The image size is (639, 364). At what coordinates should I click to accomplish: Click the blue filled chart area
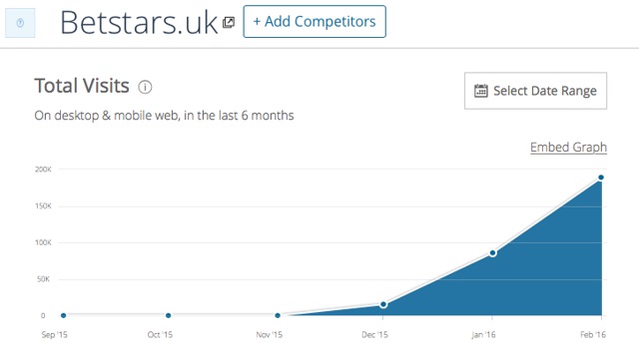530,277
